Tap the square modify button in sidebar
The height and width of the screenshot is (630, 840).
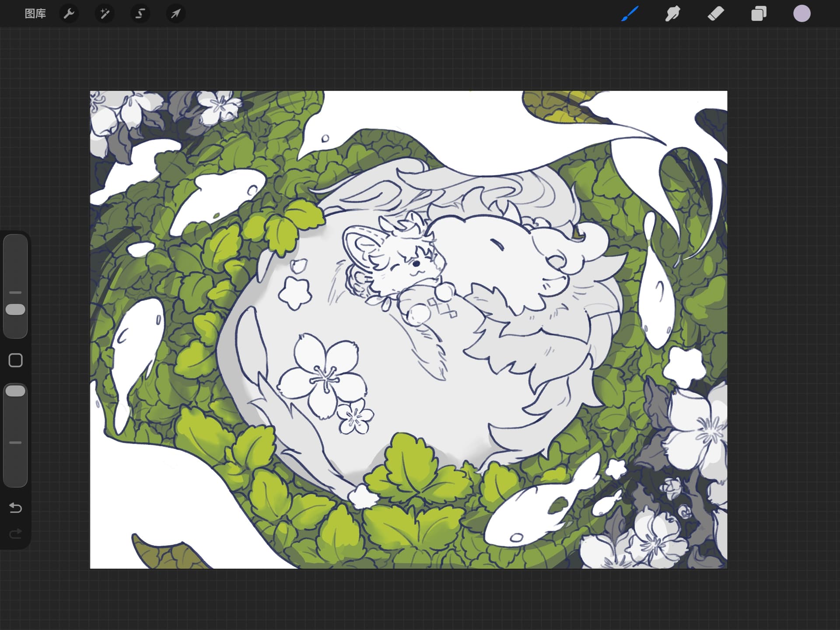click(x=16, y=360)
